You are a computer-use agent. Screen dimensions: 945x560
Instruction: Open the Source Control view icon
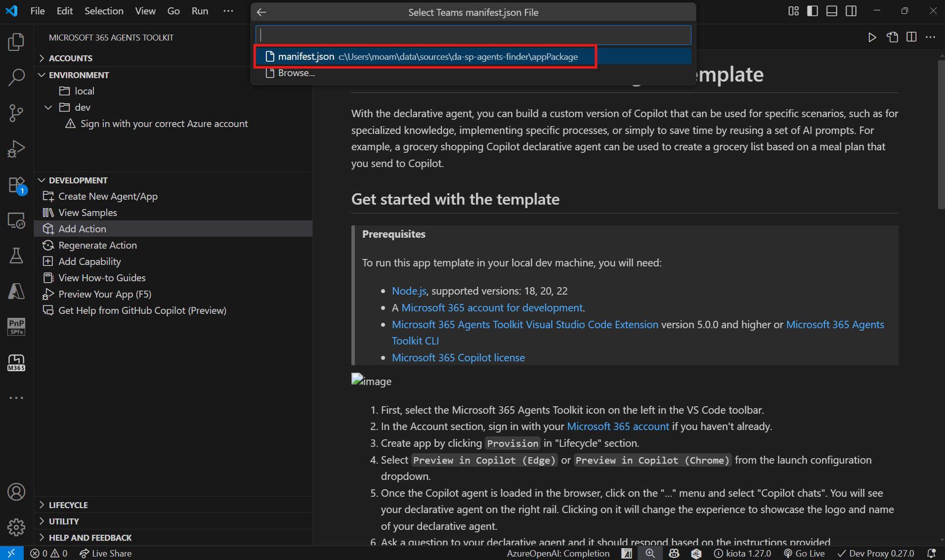(x=16, y=113)
